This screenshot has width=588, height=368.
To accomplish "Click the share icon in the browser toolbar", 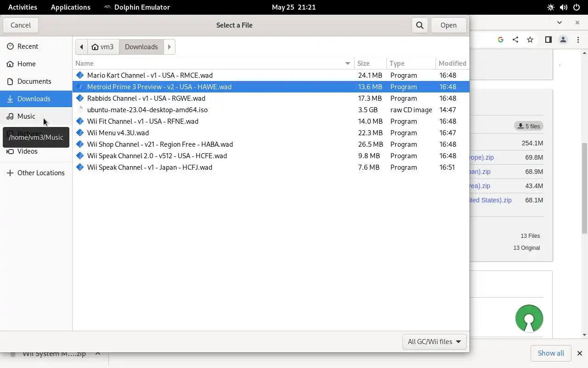I will (515, 40).
